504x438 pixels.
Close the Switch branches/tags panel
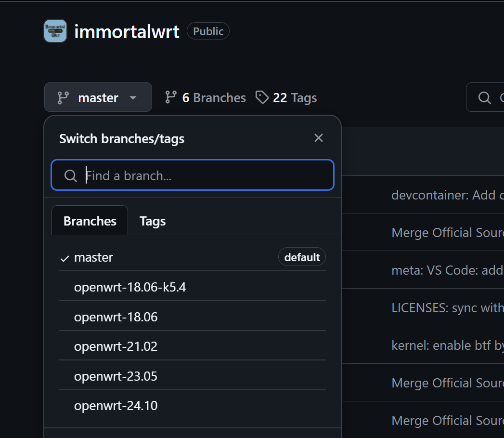click(x=319, y=138)
